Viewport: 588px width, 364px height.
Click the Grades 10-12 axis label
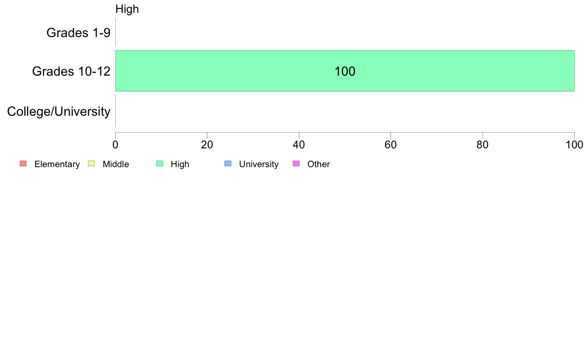click(x=71, y=71)
